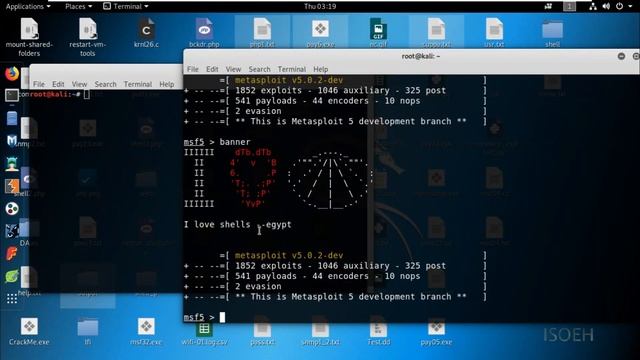Viewport: 640px width, 360px height.
Task: Select msf32.exe on the desktop
Action: [x=146, y=331]
